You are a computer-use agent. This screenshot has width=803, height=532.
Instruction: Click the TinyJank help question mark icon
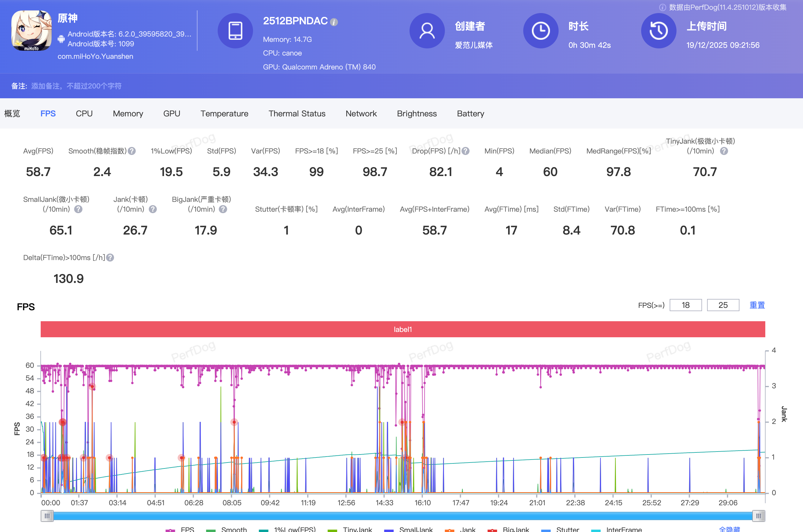(x=724, y=151)
